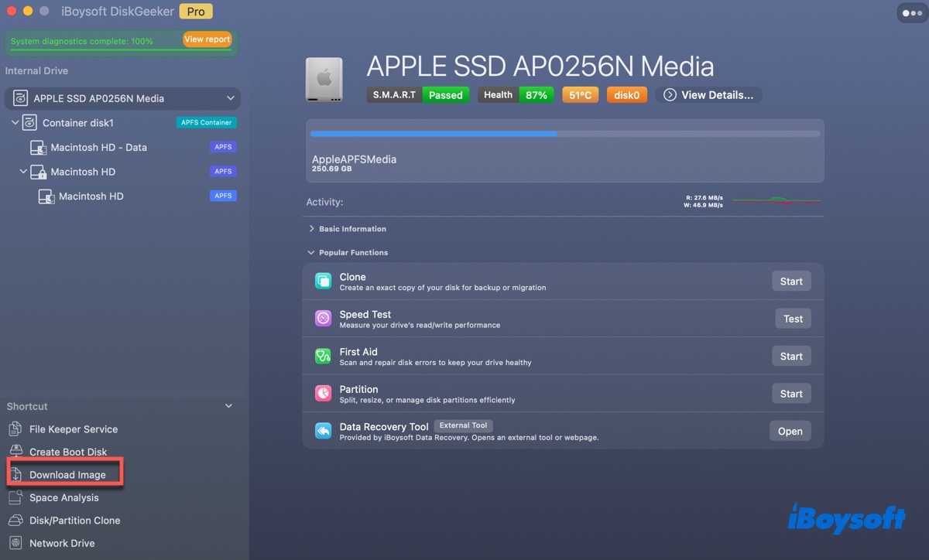Click the 250.69 GB size text
Image resolution: width=929 pixels, height=560 pixels.
click(x=331, y=169)
